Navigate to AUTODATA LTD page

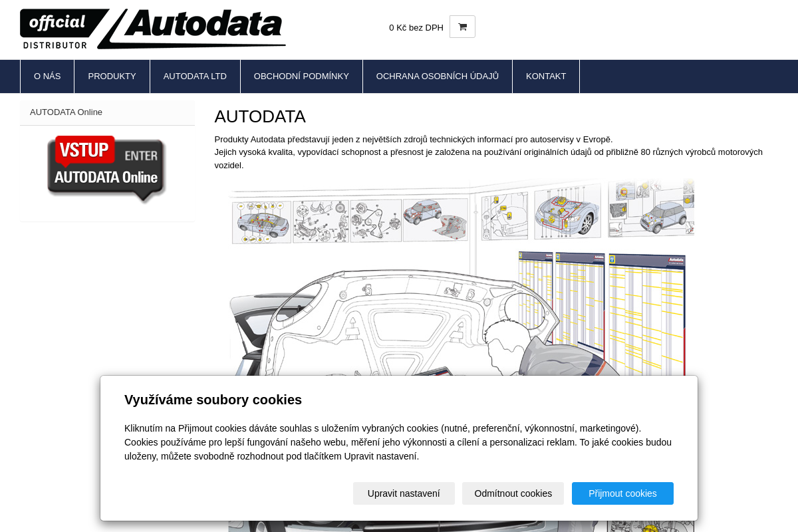(195, 76)
